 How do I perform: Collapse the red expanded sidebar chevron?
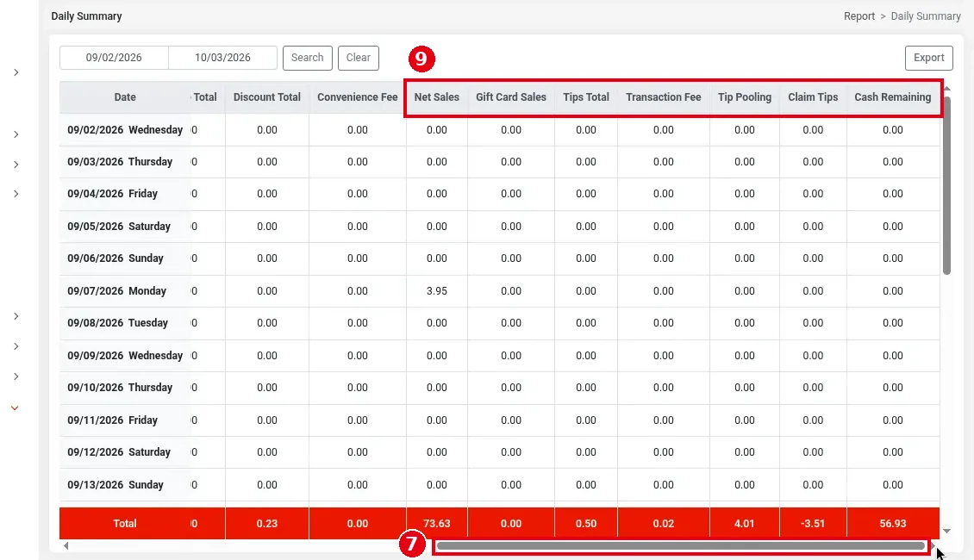click(x=15, y=408)
